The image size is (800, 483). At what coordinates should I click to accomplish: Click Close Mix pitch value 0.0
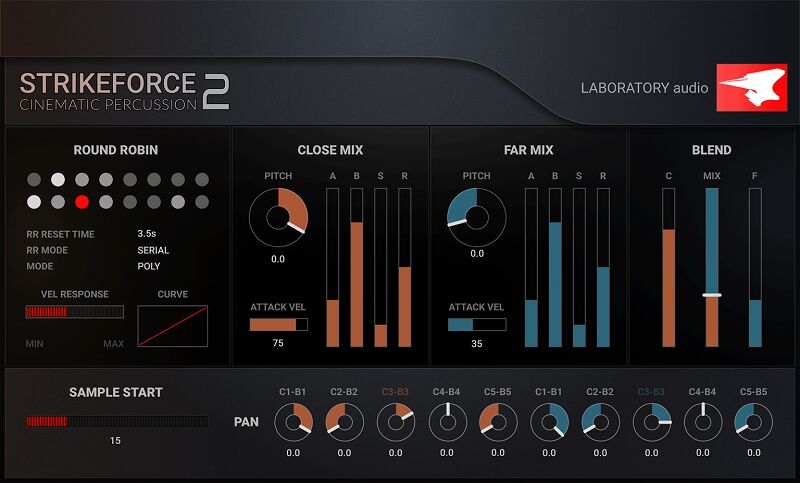(278, 259)
